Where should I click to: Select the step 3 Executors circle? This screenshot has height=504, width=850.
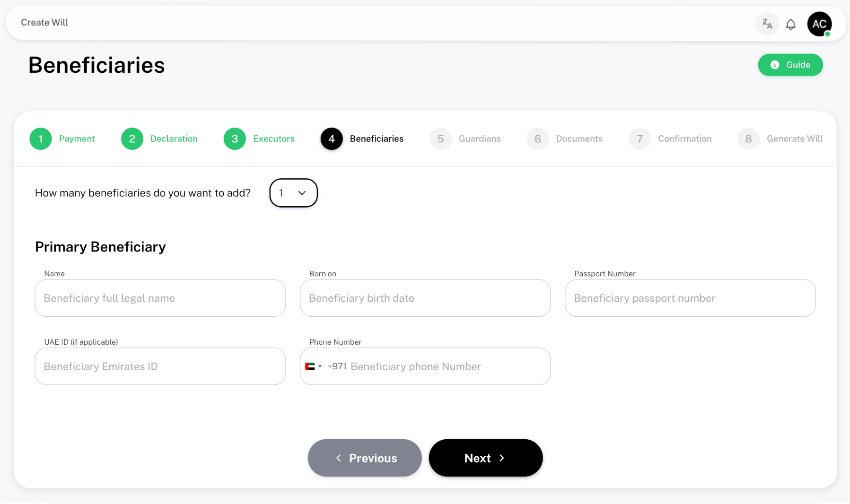click(x=235, y=139)
